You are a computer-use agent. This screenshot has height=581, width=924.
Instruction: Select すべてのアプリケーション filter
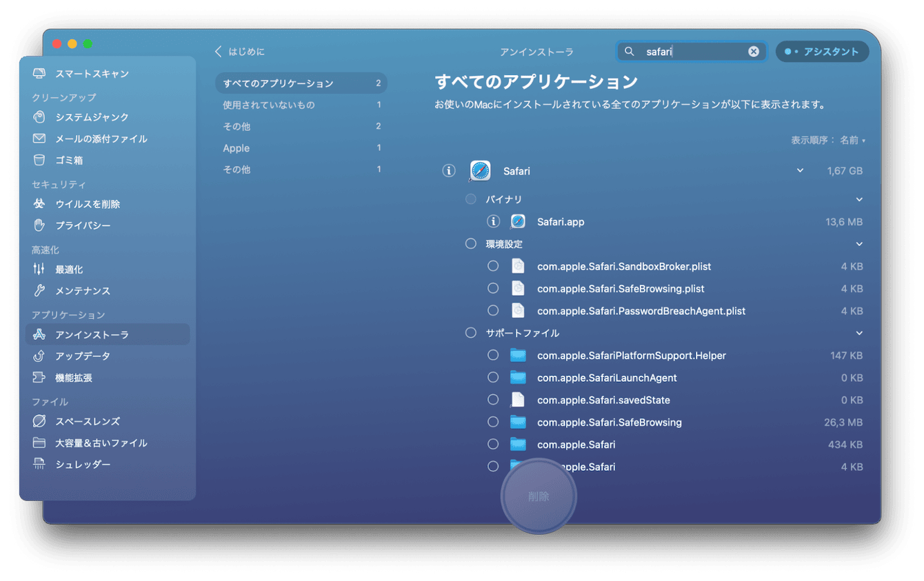(x=301, y=83)
